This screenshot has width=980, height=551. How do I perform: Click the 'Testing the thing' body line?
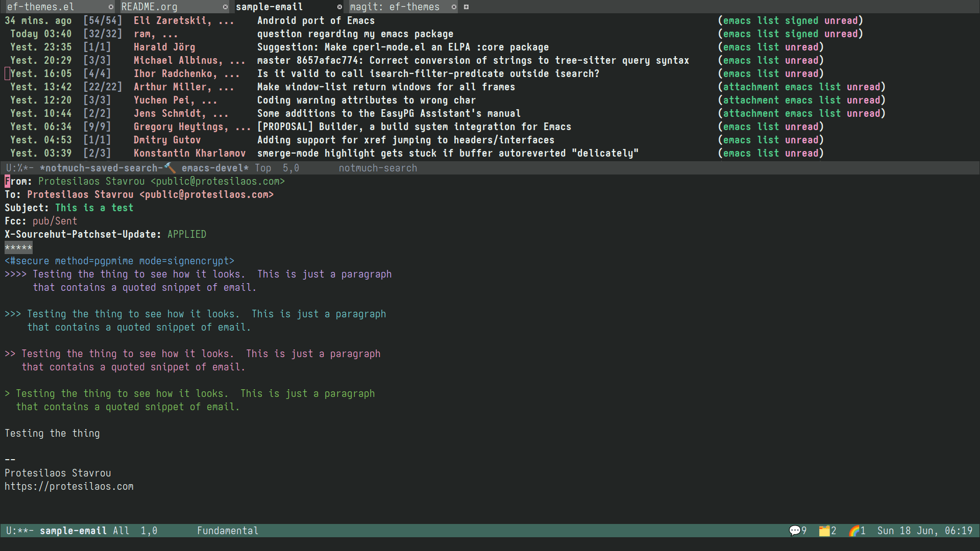pyautogui.click(x=52, y=433)
